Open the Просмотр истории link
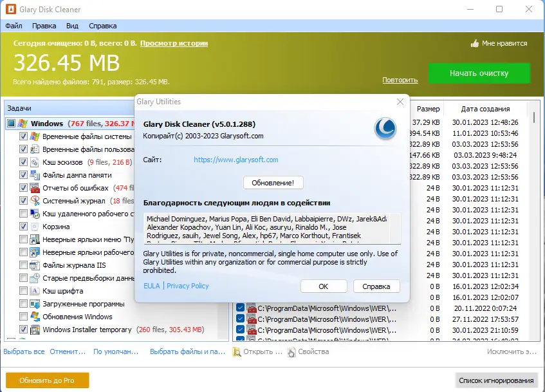 pos(174,44)
